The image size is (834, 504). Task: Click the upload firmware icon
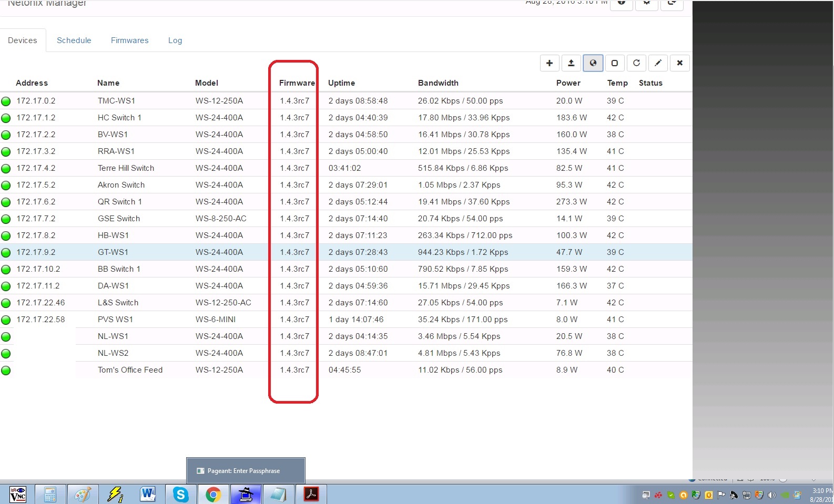click(x=571, y=63)
